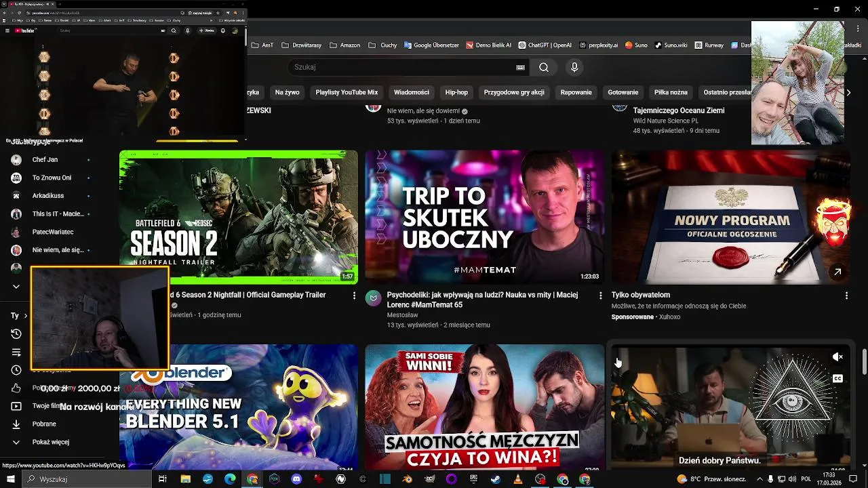Image resolution: width=868 pixels, height=488 pixels.
Task: Select the Hip-hop filter chip
Action: [x=456, y=92]
